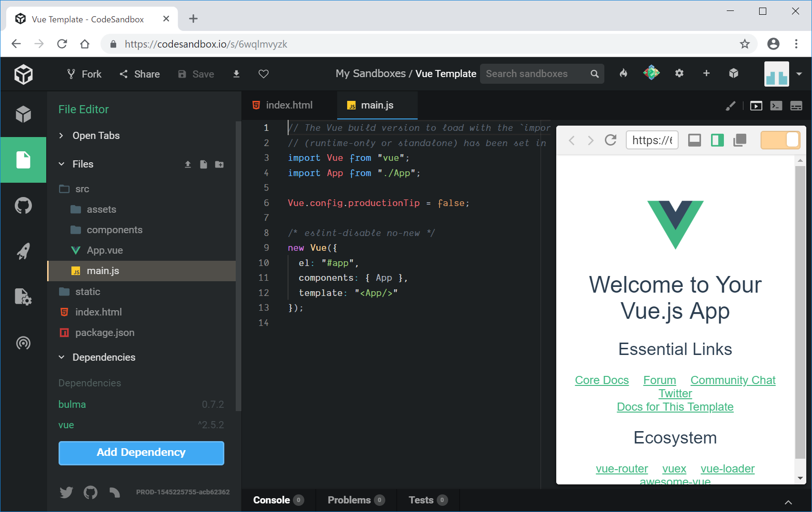
Task: Click the Add Dependency button
Action: (x=141, y=453)
